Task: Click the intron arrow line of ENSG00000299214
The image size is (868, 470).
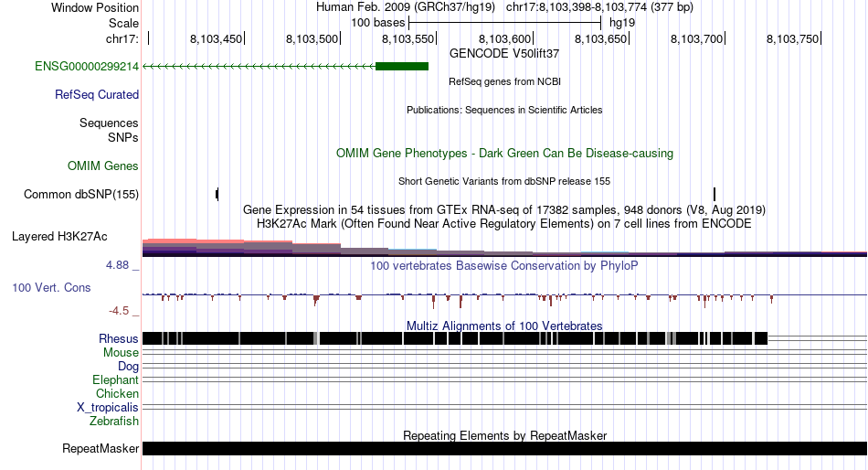Action: [259, 67]
